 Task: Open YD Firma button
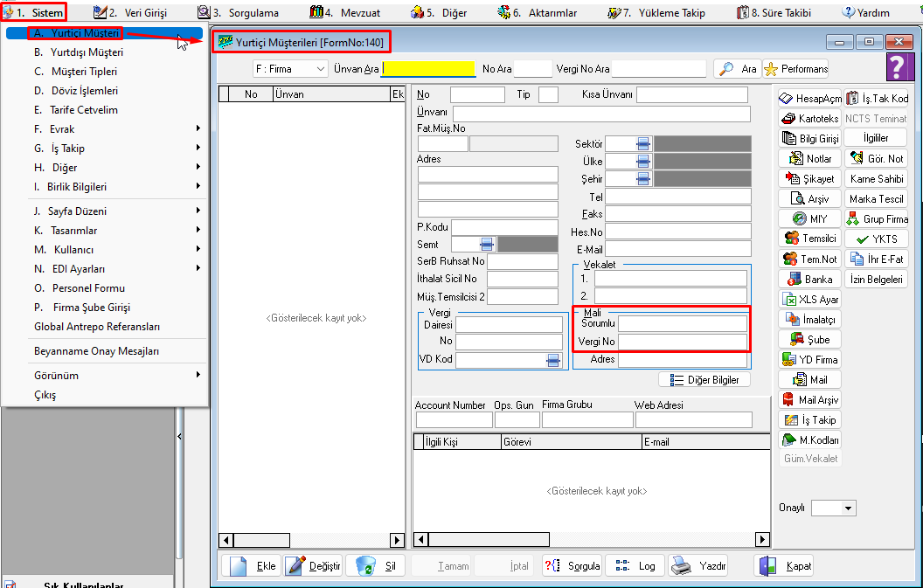pyautogui.click(x=810, y=359)
